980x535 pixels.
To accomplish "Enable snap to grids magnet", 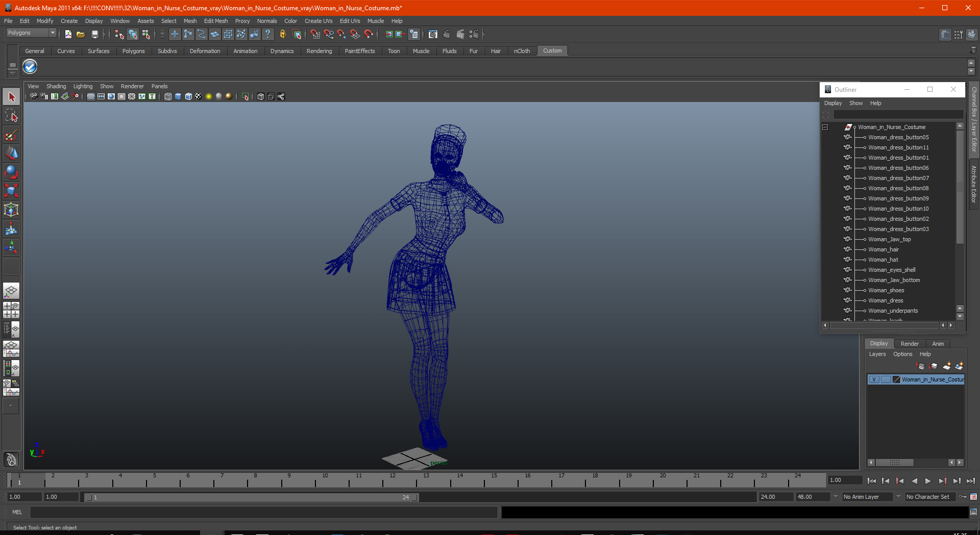I will point(315,34).
